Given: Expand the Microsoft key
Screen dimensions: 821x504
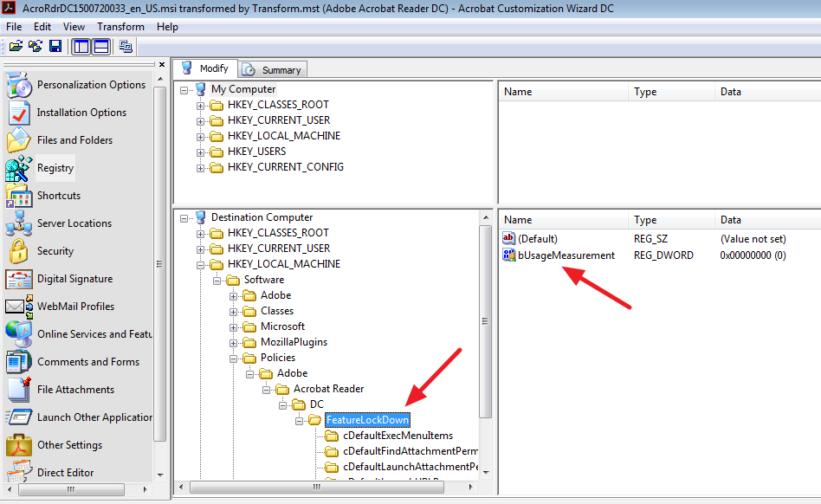Looking at the screenshot, I should [233, 327].
